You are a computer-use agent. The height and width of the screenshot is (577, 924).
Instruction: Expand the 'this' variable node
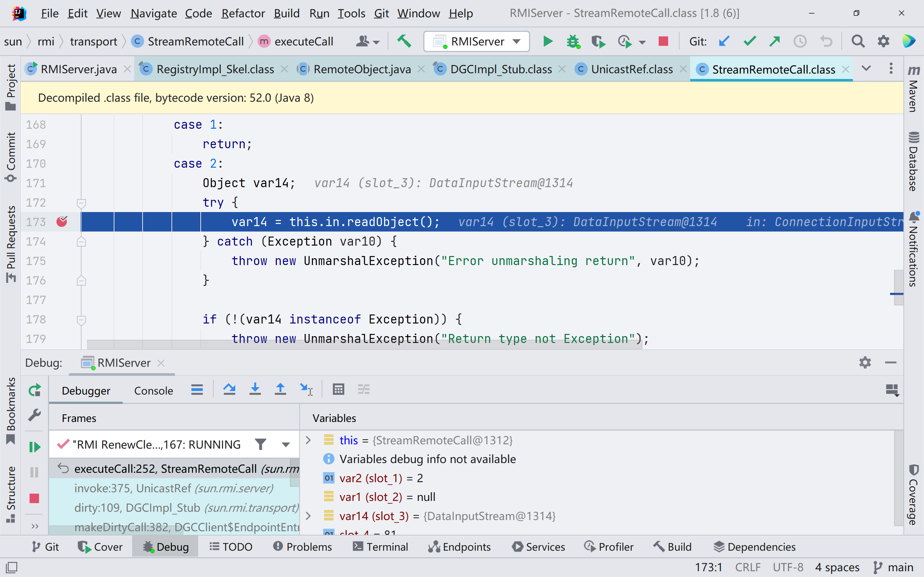pyautogui.click(x=309, y=440)
